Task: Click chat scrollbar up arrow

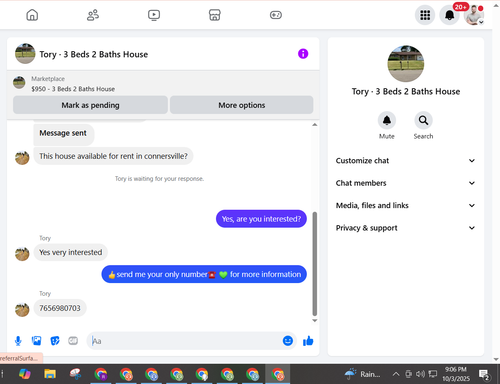Action: pos(314,125)
